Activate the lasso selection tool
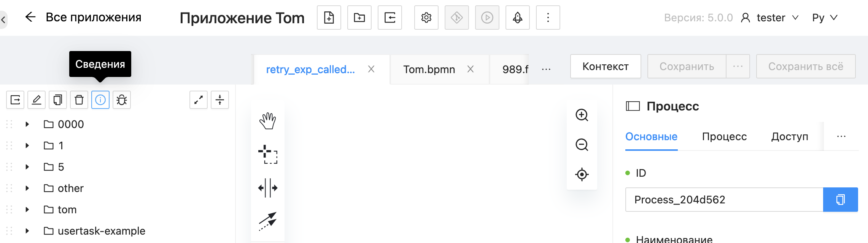 tap(268, 154)
